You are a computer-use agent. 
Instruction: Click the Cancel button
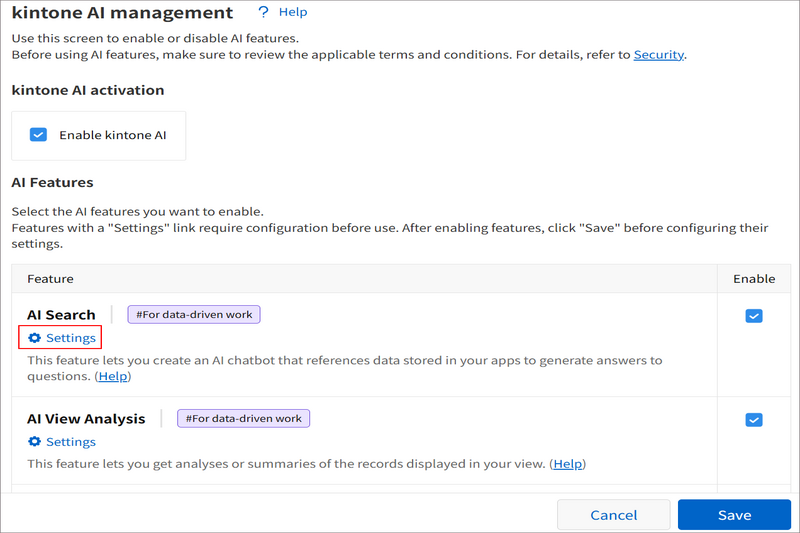click(614, 515)
